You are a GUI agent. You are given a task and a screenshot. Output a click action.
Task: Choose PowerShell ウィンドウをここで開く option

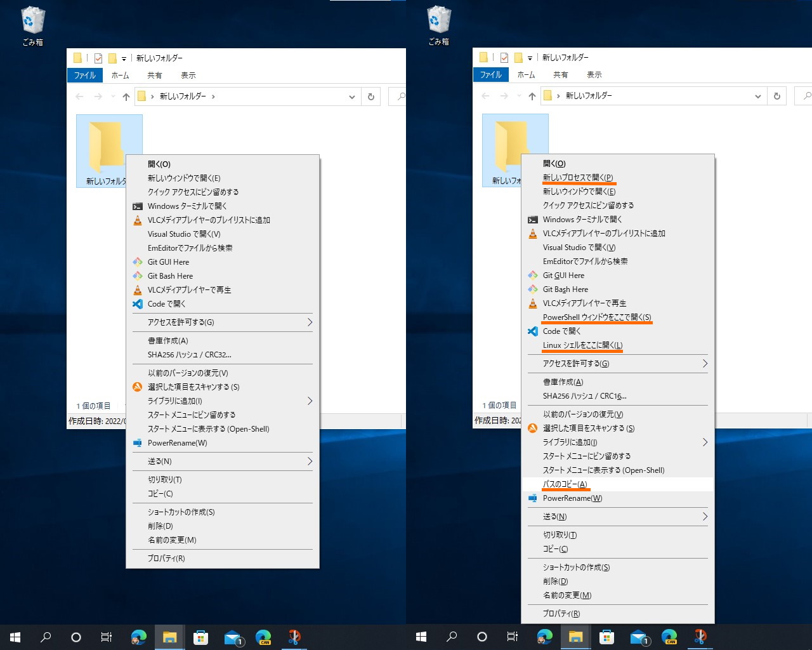point(596,317)
